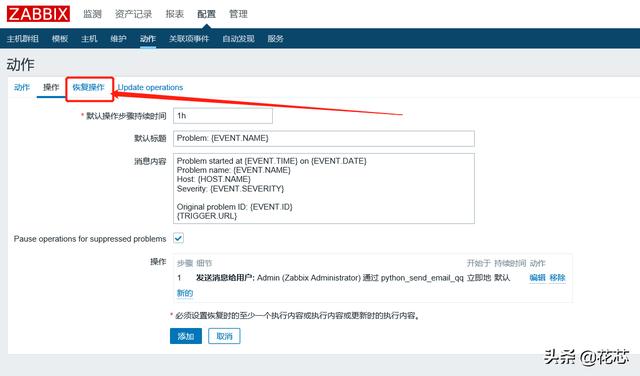Image resolution: width=640 pixels, height=376 pixels.
Task: Click the Pause operations for suppressed problems label
Action: [90, 239]
